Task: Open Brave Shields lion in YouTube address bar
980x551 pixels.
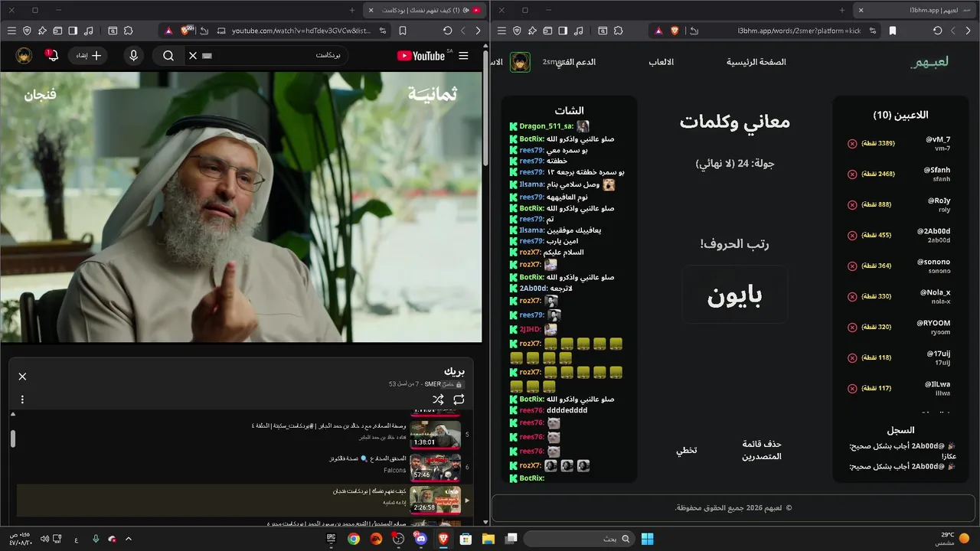Action: (x=185, y=31)
